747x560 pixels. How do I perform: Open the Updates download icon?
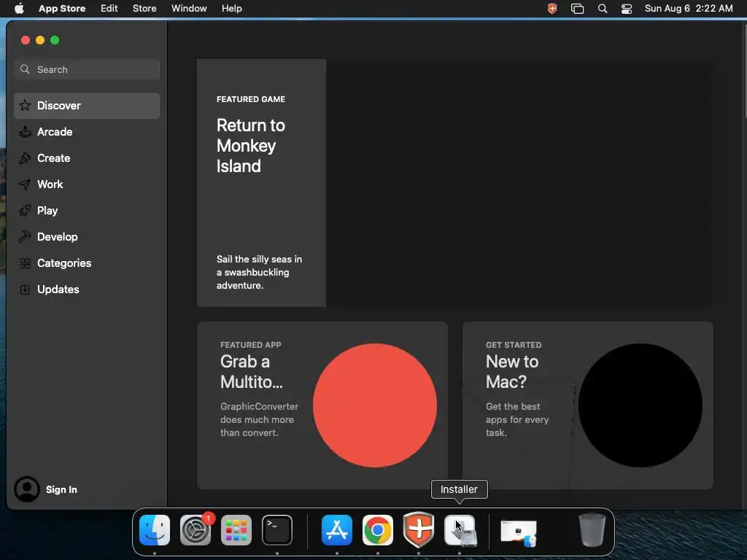pyautogui.click(x=26, y=289)
